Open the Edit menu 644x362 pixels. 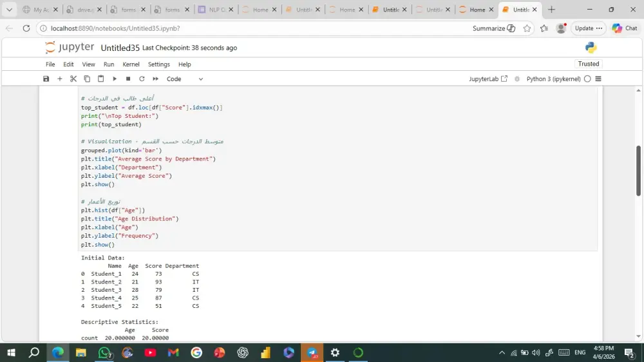(68, 64)
